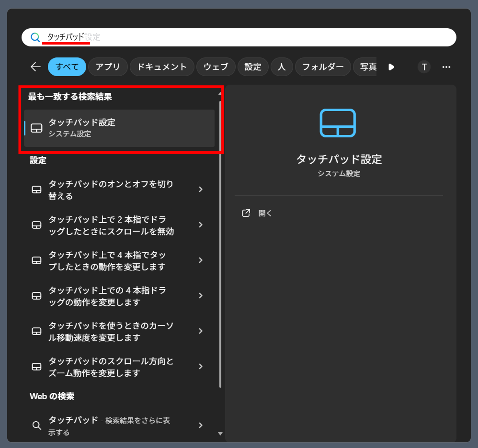This screenshot has height=448, width=478.
Task: Select the すべて filter tab
Action: click(x=67, y=67)
